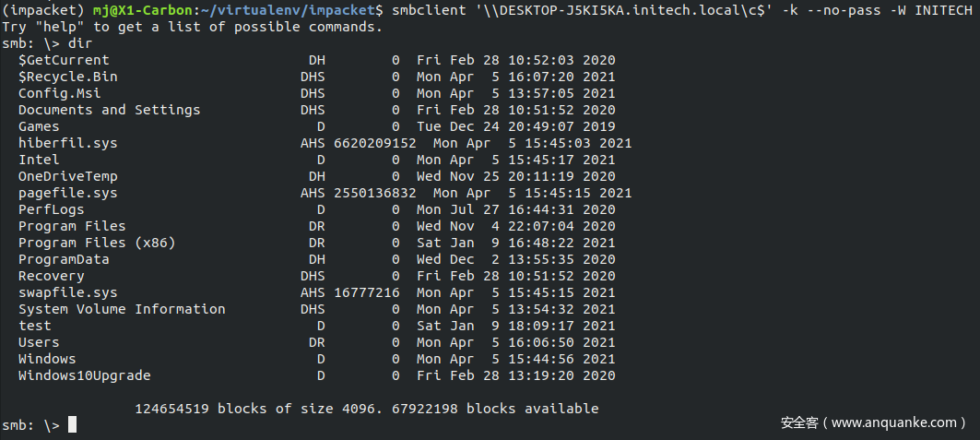Click the hiberfil.sys size 6620209152
Image resolution: width=980 pixels, height=440 pixels.
[x=375, y=143]
